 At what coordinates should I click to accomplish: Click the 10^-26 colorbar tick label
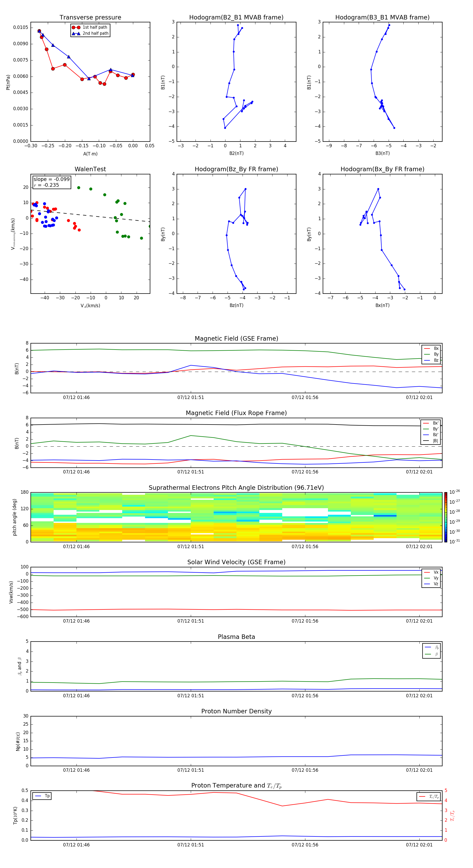point(455,492)
